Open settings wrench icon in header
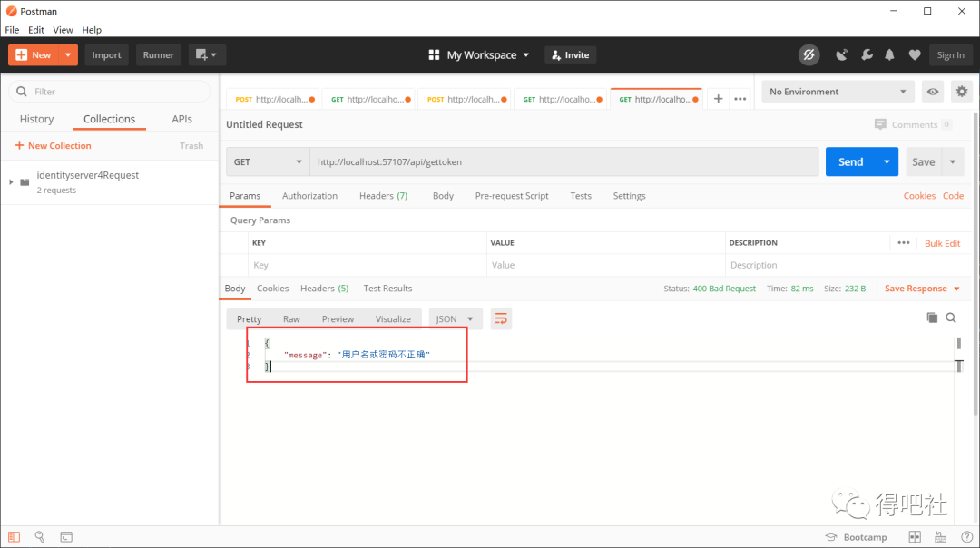This screenshot has width=980, height=548. coord(867,55)
